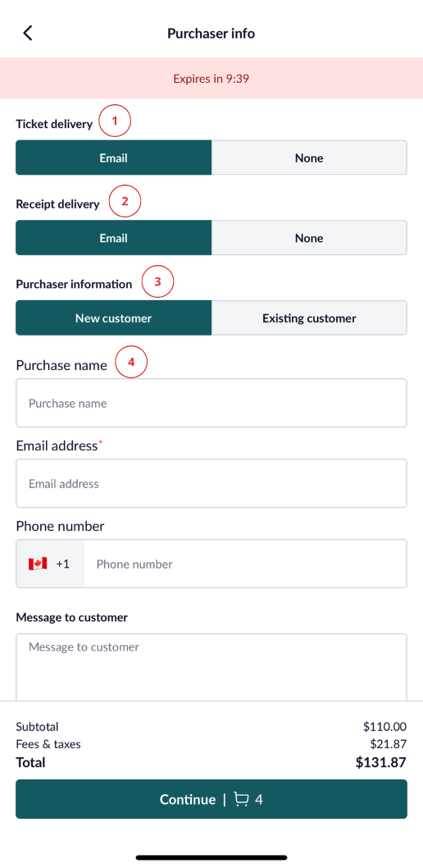Focus the Purchase name field
423x868 pixels.
[211, 403]
